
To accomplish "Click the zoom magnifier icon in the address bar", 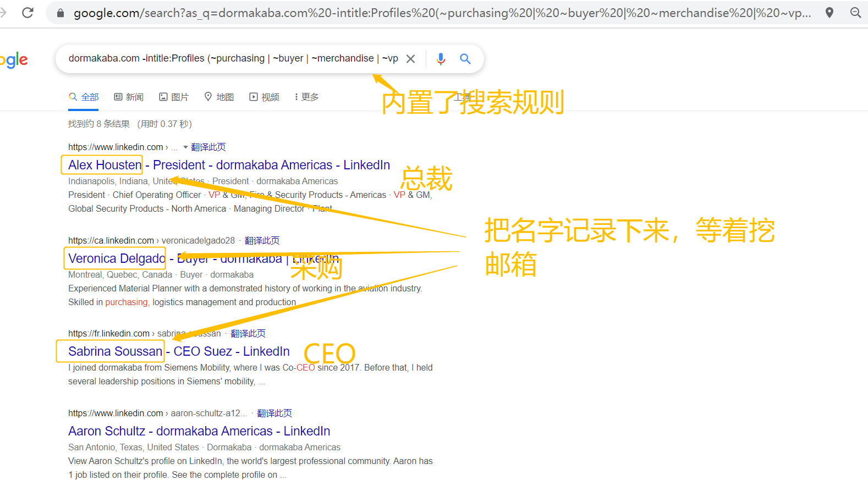I will (x=855, y=13).
